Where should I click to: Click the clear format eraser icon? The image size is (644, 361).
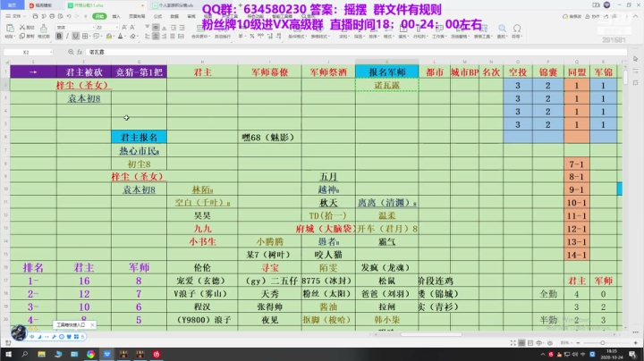132,36
